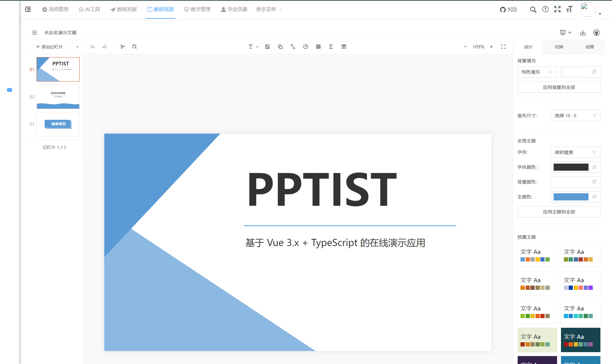612x364 pixels.
Task: Switch to the 设计 tab
Action: pyautogui.click(x=528, y=47)
